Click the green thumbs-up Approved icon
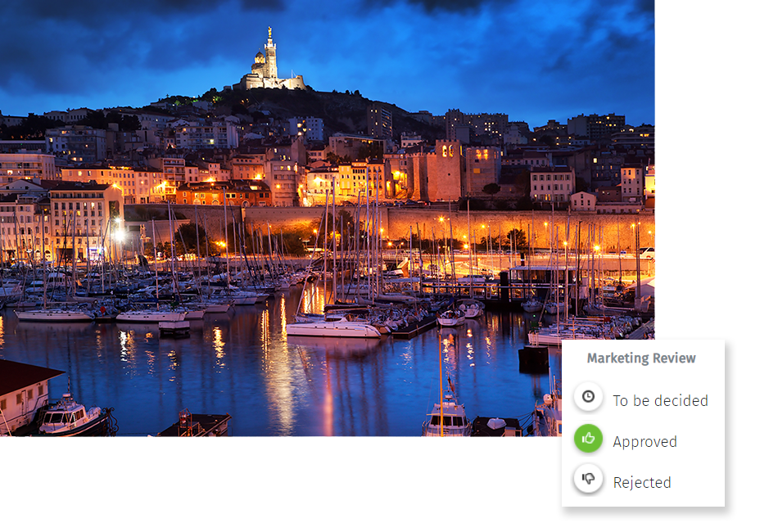778x532 pixels. [x=588, y=439]
